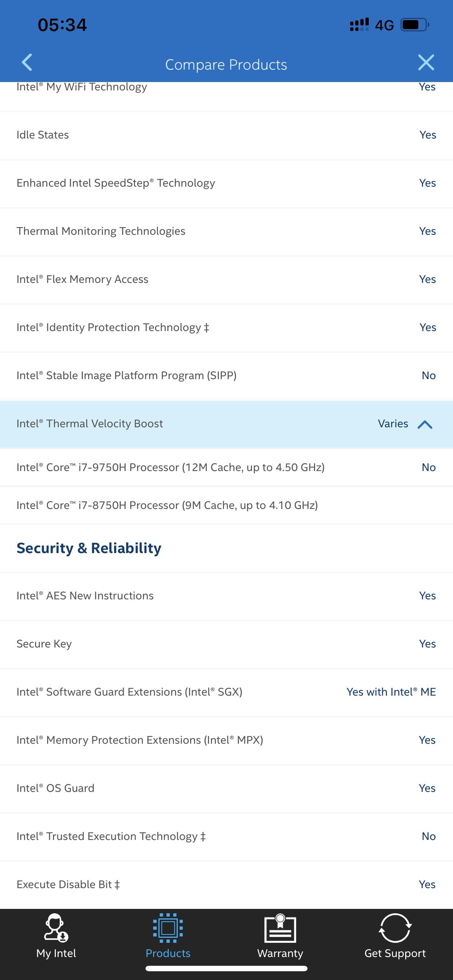Tap the Intel Thermal Velocity Boost row
Screen dimensions: 453x980
click(226, 424)
